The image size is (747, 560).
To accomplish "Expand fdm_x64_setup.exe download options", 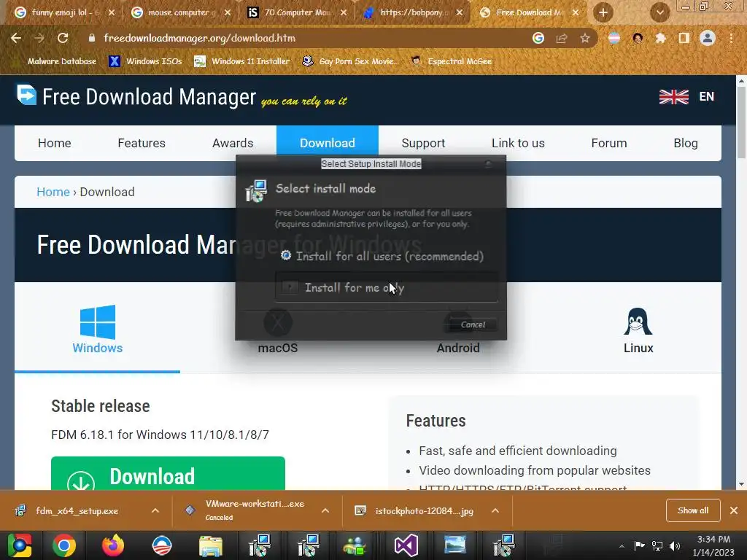I will [x=155, y=510].
